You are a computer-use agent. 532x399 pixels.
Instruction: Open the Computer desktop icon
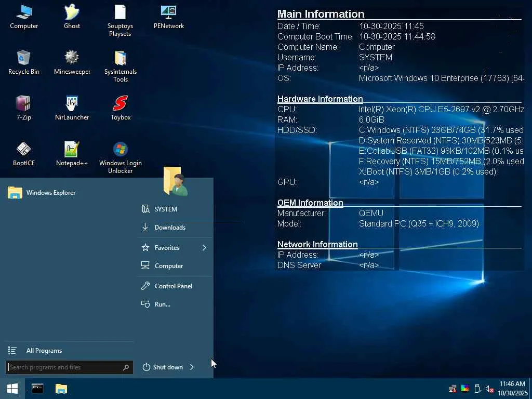(x=24, y=17)
